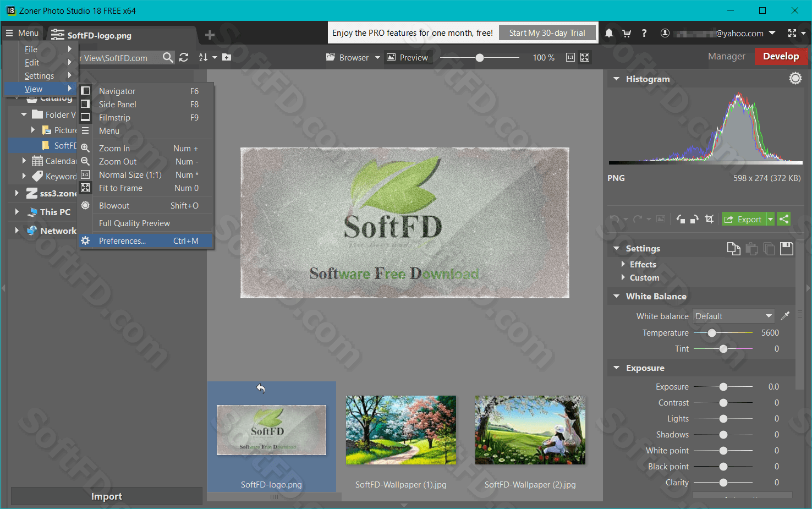The width and height of the screenshot is (812, 509).
Task: Click the Import button
Action: [106, 496]
